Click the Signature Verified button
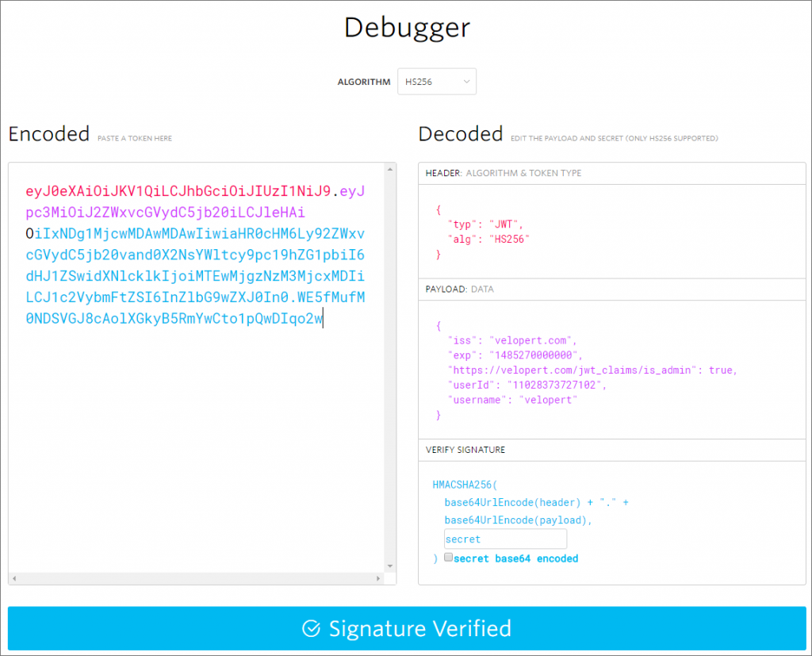 coord(406,628)
